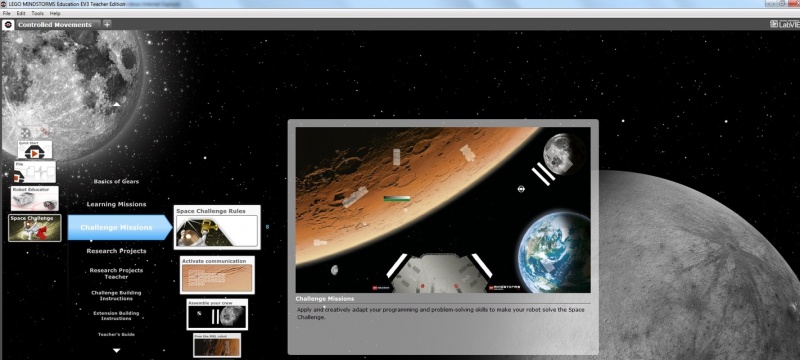Viewport: 800px width, 360px height.
Task: Open the Help menu
Action: click(55, 13)
